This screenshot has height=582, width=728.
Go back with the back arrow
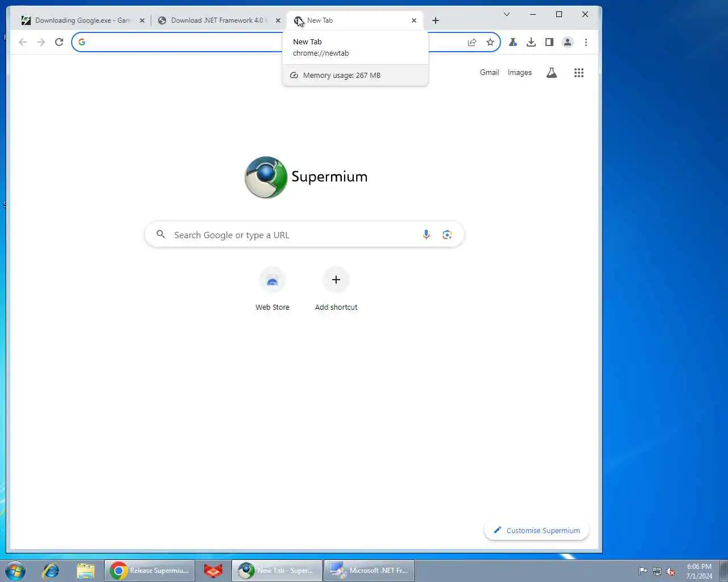pyautogui.click(x=23, y=42)
